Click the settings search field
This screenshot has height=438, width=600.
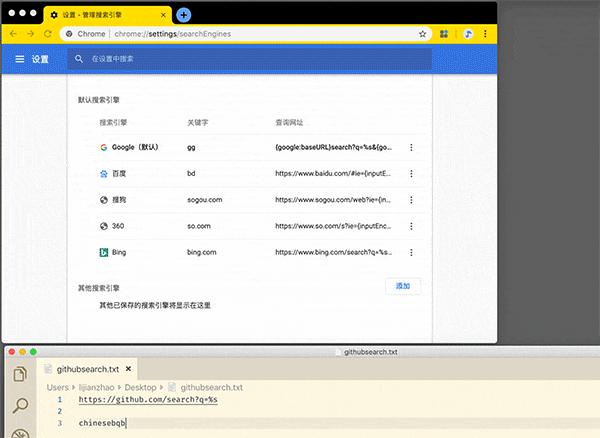[x=249, y=59]
